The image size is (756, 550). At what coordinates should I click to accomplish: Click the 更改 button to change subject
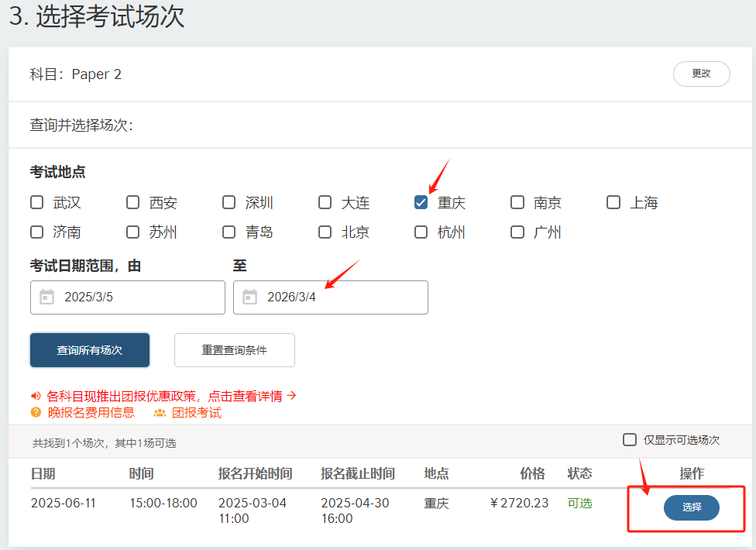(701, 74)
